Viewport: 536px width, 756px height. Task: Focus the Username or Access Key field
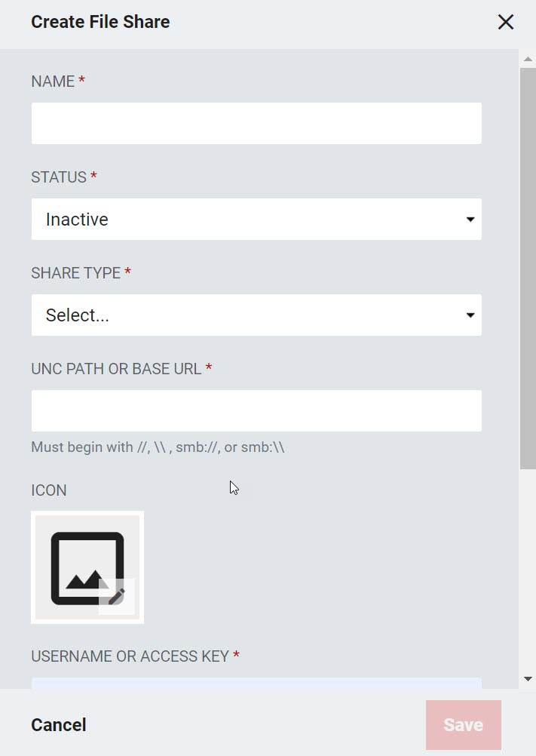pos(256,684)
